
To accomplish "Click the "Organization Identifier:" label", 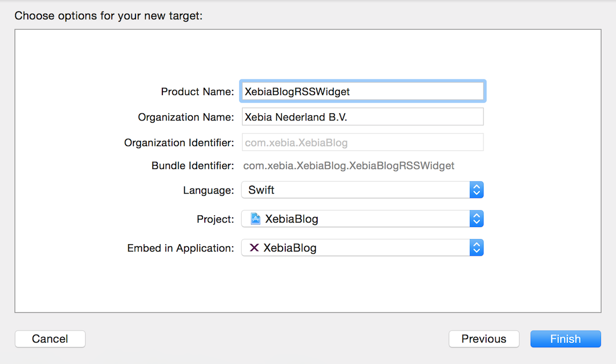I will tap(179, 143).
